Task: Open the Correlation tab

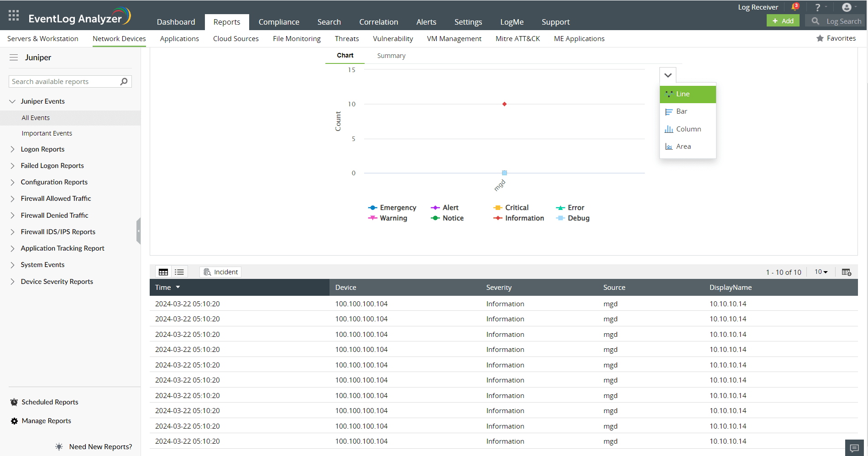Action: click(378, 22)
